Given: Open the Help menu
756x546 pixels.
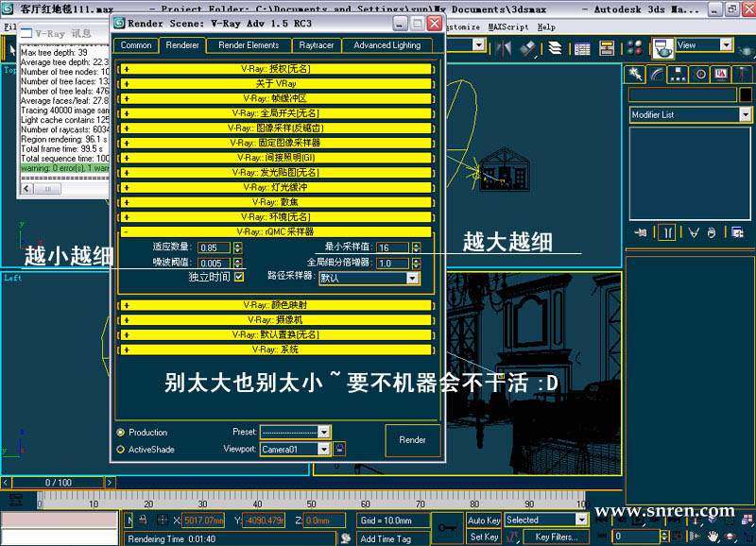Looking at the screenshot, I should point(546,27).
